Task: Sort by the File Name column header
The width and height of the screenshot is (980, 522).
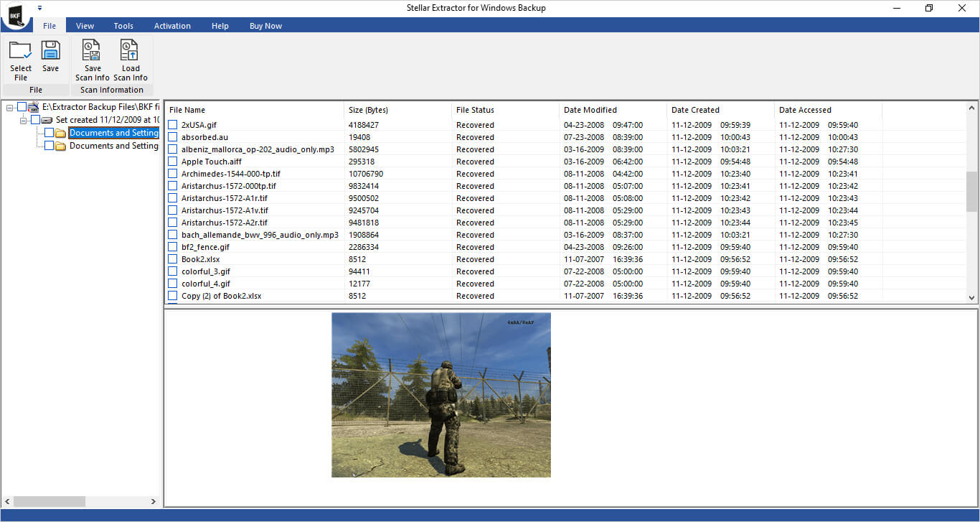Action: tap(255, 110)
